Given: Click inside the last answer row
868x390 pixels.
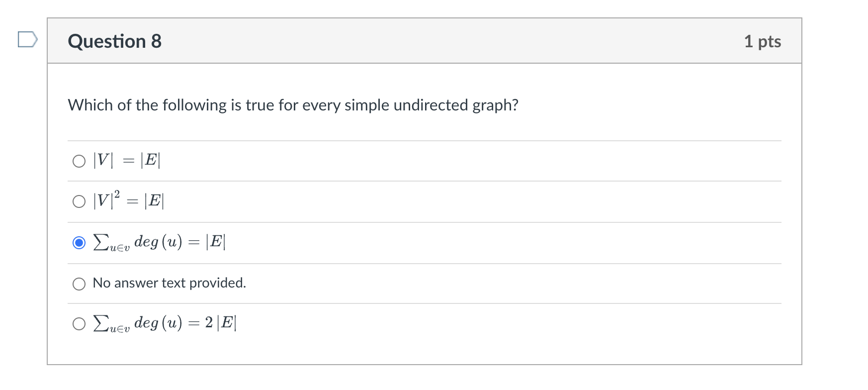Looking at the screenshot, I should pyautogui.click(x=398, y=323).
